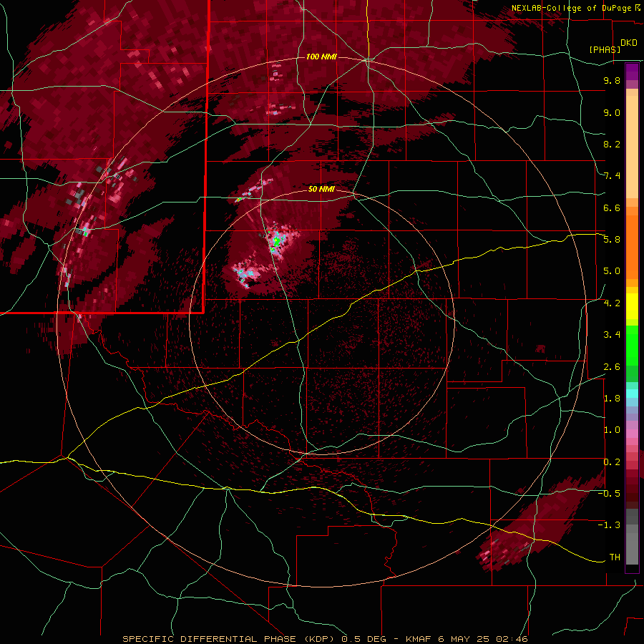Click the TH threshold label on the scale
644x644 pixels.
(x=615, y=557)
